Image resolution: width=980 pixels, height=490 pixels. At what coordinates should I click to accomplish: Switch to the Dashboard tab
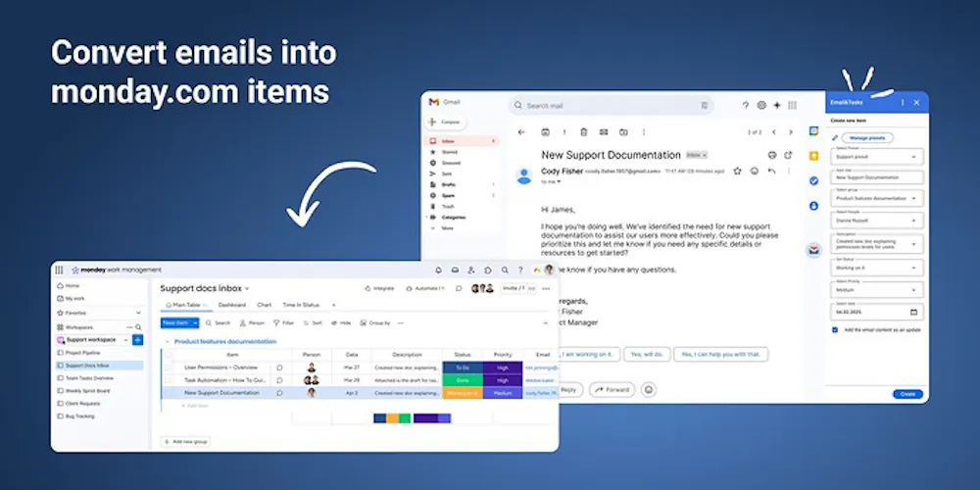[232, 305]
